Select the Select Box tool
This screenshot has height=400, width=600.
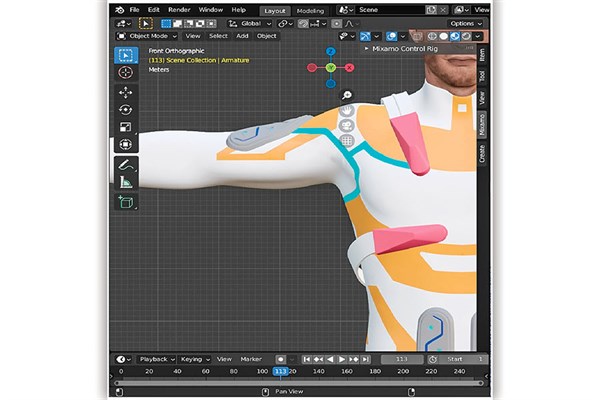coord(126,55)
